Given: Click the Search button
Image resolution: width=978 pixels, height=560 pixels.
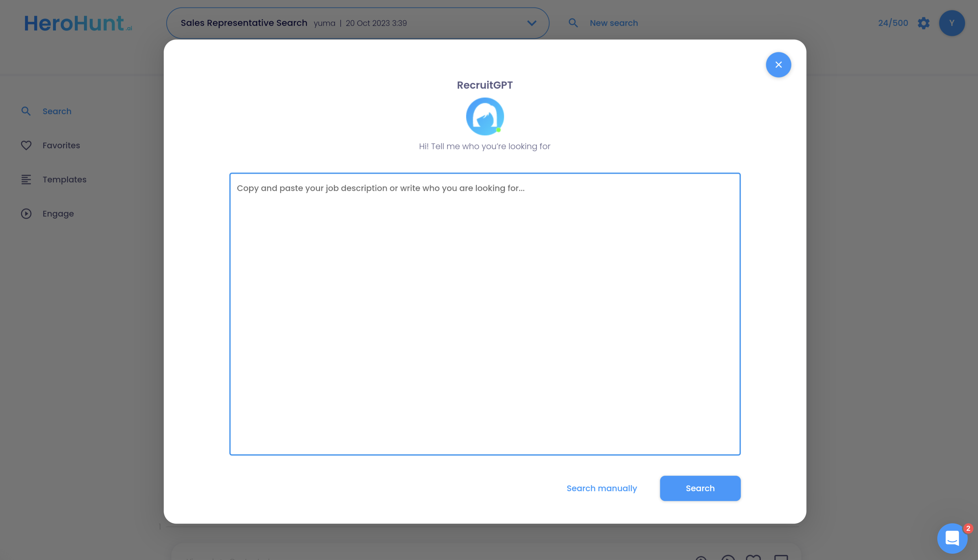Looking at the screenshot, I should pyautogui.click(x=700, y=488).
